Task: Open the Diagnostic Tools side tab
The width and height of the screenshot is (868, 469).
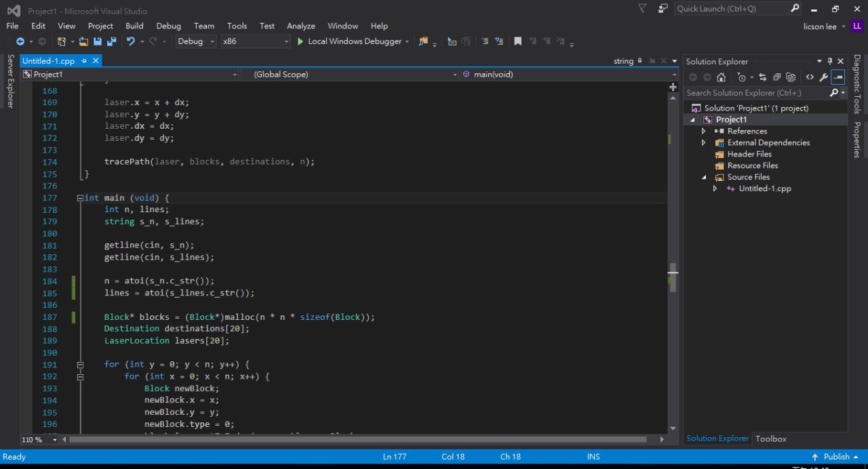Action: coord(857,84)
